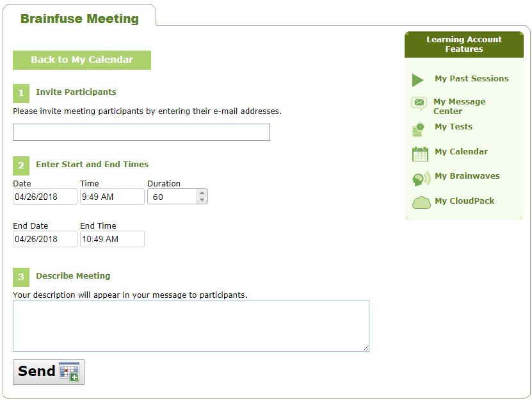Go back to My Calendar
Viewport: 532px width, 401px height.
(82, 60)
